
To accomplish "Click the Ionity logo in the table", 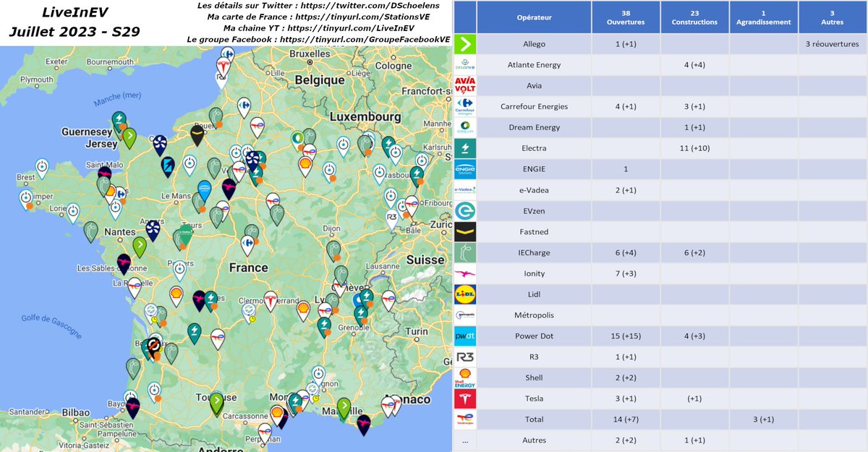I will (464, 274).
